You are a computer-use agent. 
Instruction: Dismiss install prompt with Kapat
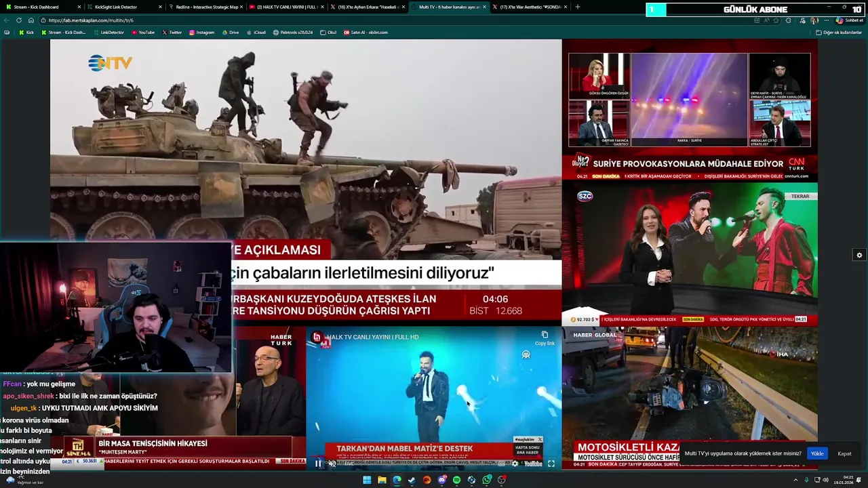(844, 453)
